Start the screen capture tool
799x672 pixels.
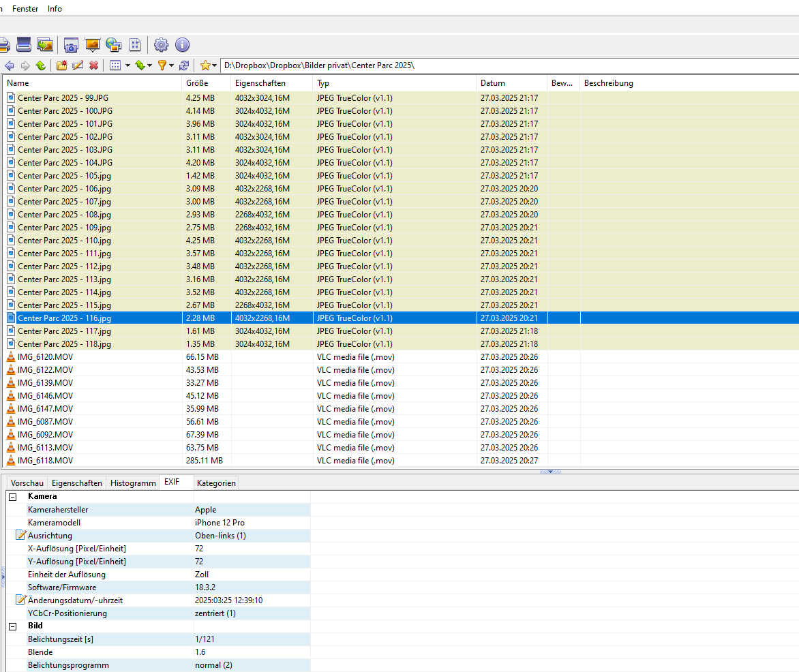coord(71,45)
